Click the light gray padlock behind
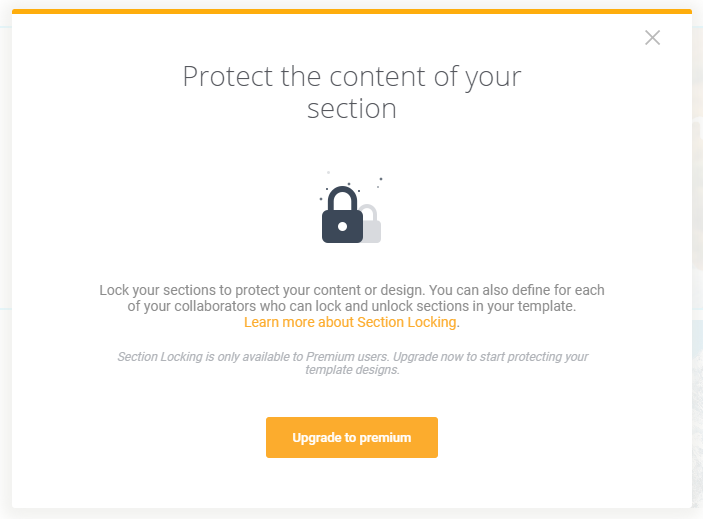 [x=371, y=224]
